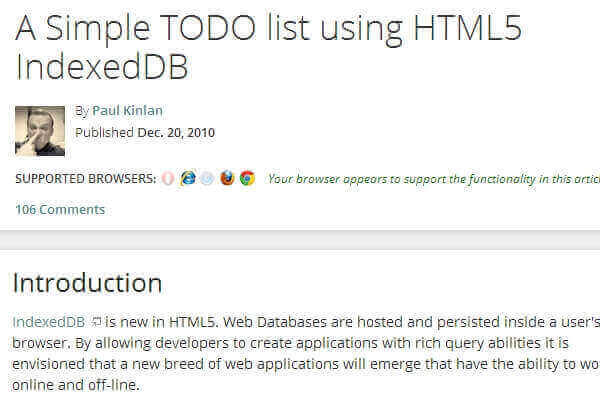The width and height of the screenshot is (600, 400).
Task: Click the 'Your browser appears to support' message
Action: [430, 179]
